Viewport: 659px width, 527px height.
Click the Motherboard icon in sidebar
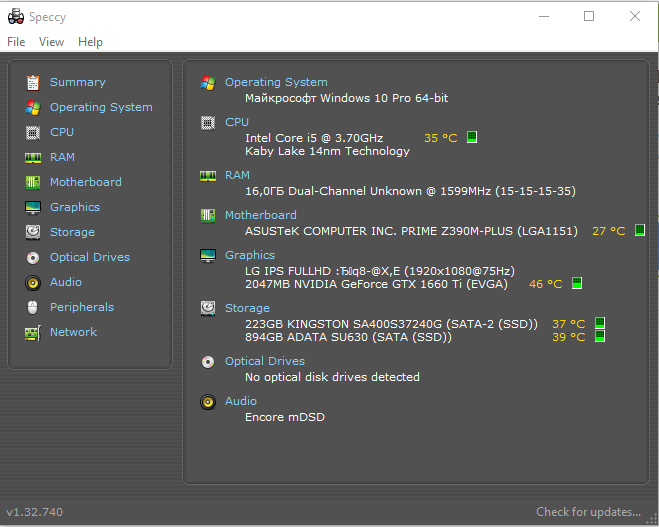point(33,182)
